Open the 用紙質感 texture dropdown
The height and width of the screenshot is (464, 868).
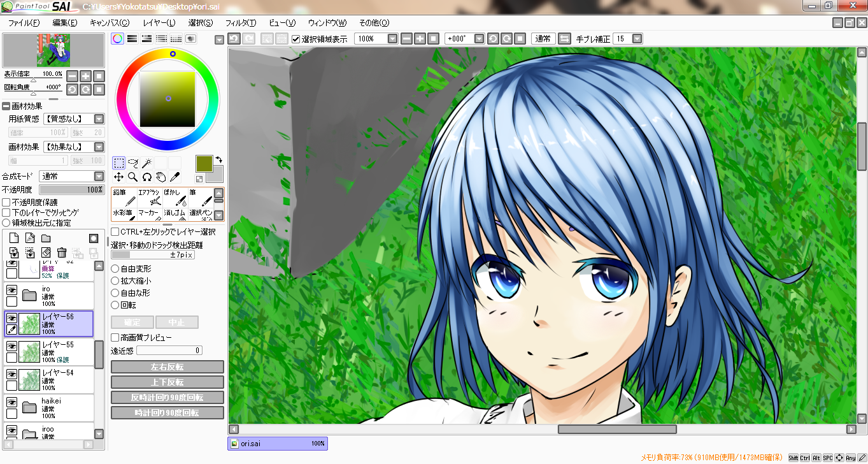pos(73,119)
